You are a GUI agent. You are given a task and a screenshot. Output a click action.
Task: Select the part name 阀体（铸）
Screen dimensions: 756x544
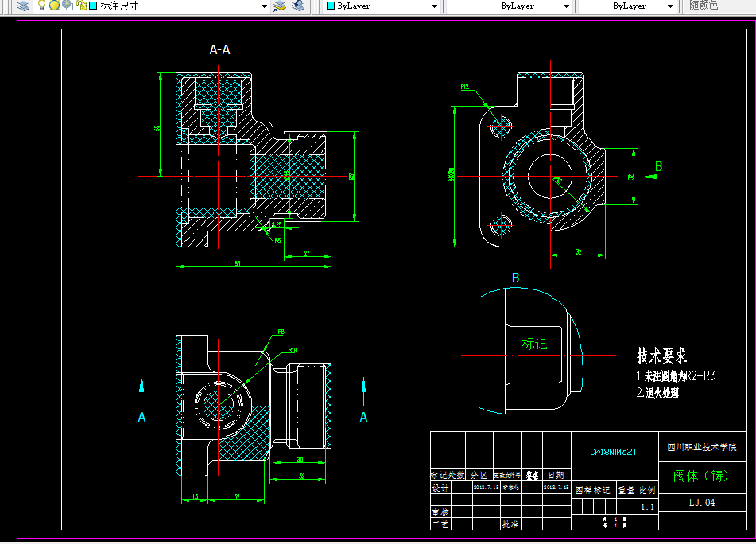point(701,476)
